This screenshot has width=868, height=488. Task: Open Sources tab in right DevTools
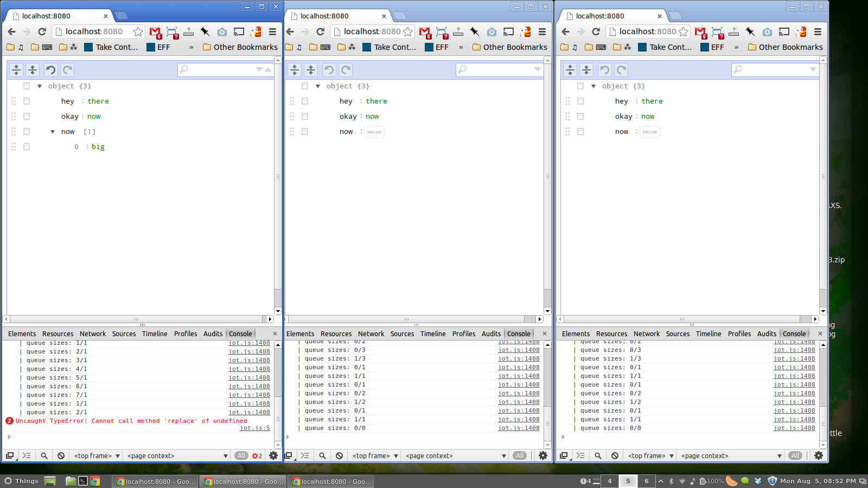(x=678, y=333)
